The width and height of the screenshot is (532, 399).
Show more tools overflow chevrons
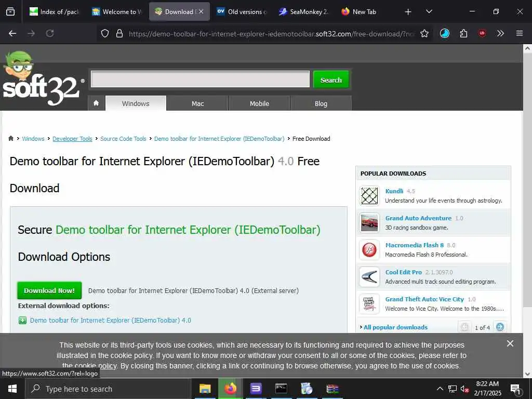pos(500,33)
